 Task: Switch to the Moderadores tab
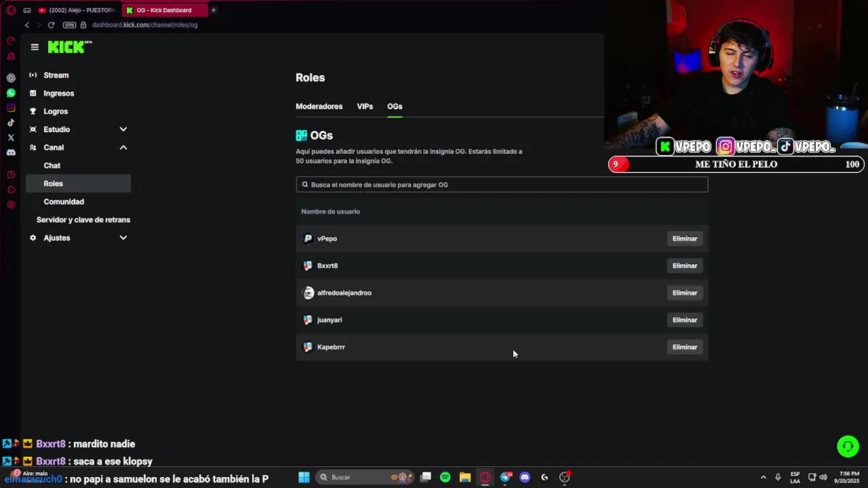(x=319, y=106)
